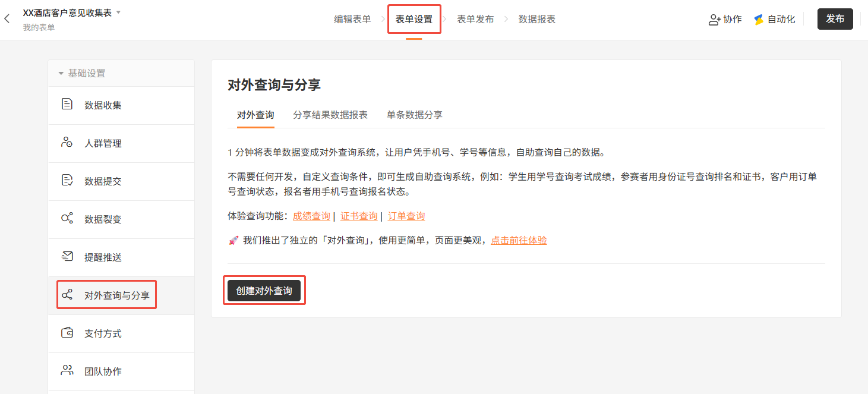Open 协作 collaboration at top right
The height and width of the screenshot is (394, 868).
pyautogui.click(x=725, y=19)
